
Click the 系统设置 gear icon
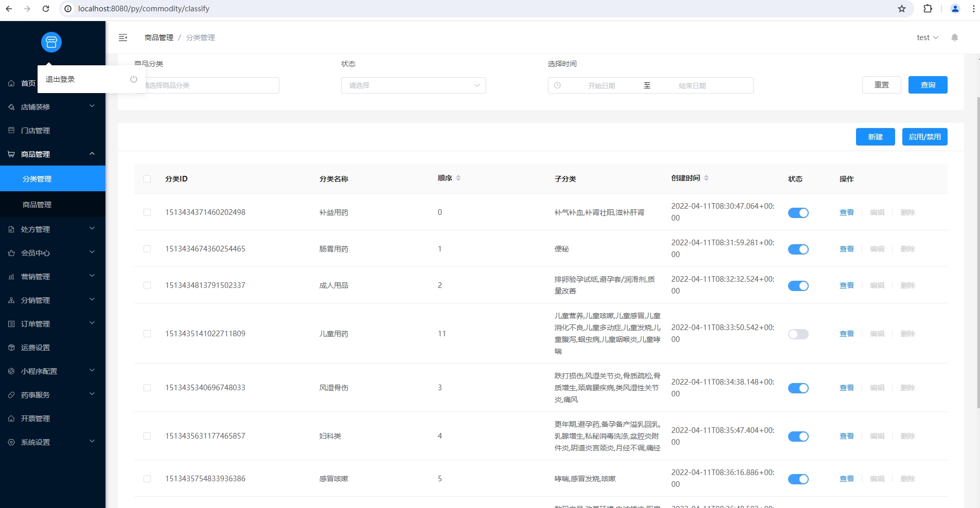pos(11,442)
